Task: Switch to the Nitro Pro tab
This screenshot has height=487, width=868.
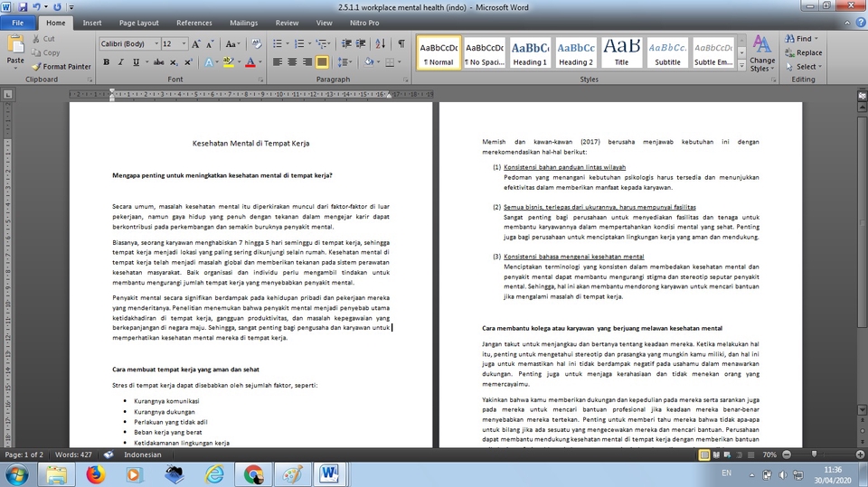Action: pos(364,23)
